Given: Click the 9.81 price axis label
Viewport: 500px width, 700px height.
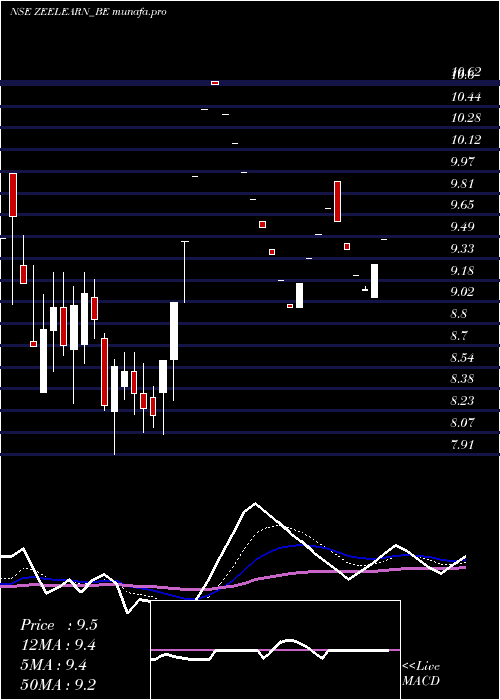Looking at the screenshot, I should (462, 183).
